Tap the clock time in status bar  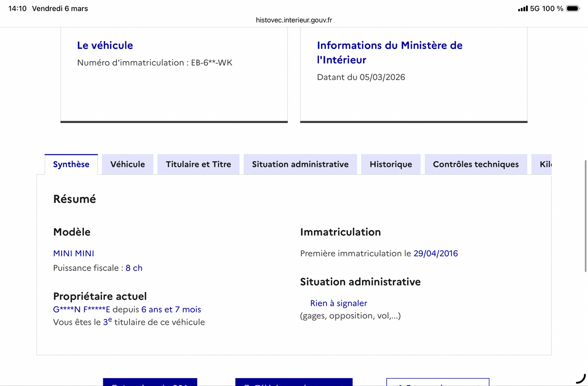18,8
